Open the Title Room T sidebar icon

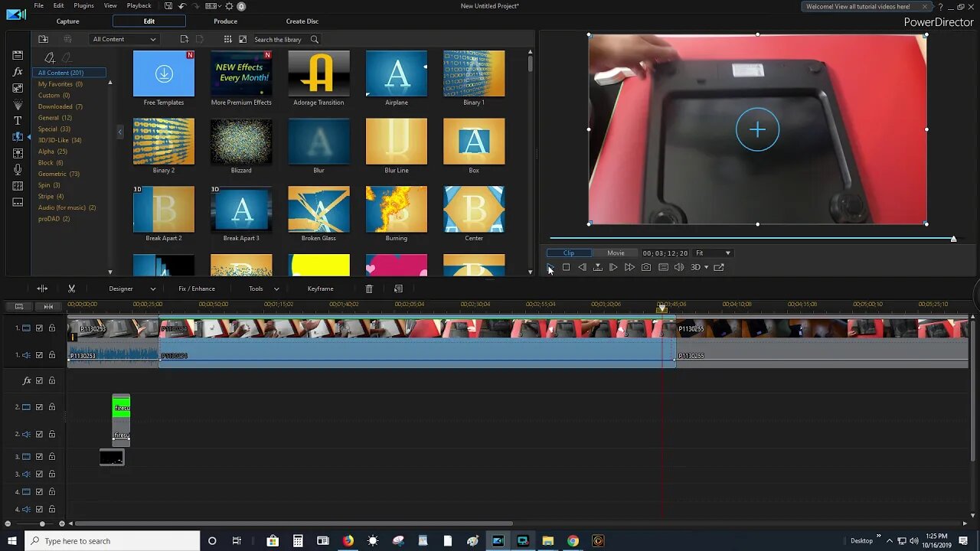[18, 121]
